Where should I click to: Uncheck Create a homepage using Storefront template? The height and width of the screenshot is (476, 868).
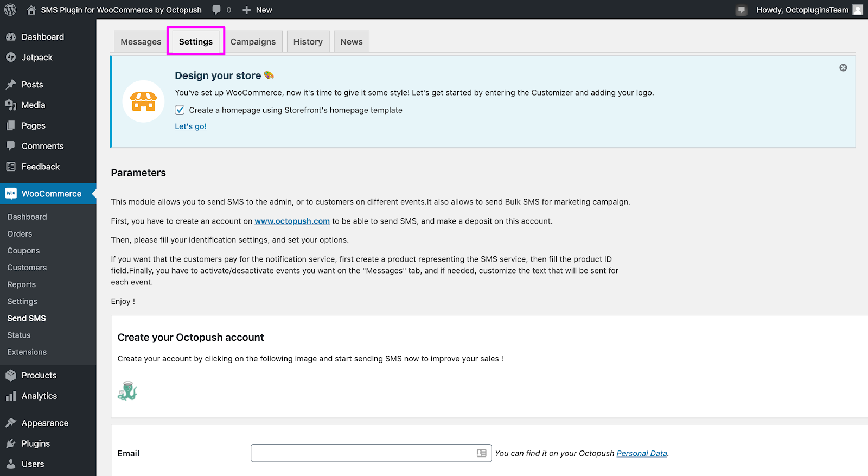click(x=180, y=110)
